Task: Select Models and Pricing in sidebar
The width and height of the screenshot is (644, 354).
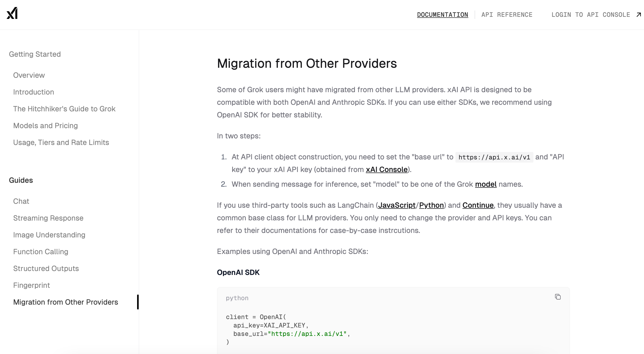Action: [45, 126]
